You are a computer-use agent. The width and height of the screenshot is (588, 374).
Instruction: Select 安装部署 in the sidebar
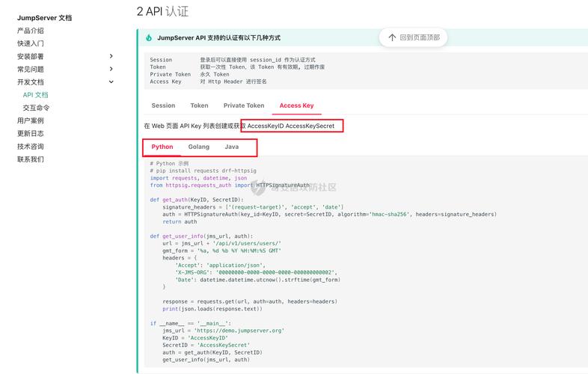click(x=31, y=56)
